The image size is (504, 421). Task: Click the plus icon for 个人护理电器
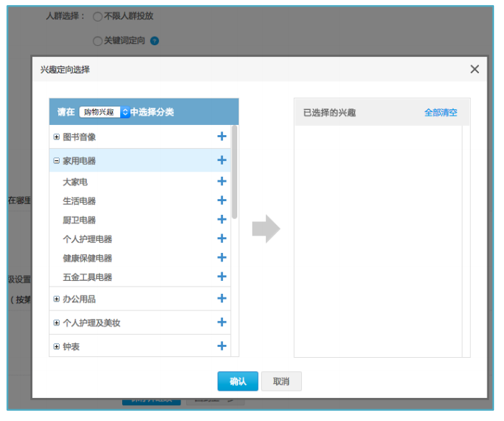click(221, 239)
